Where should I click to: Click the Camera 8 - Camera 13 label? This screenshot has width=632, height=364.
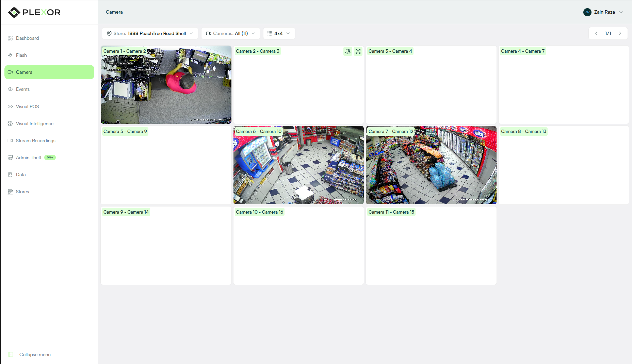(x=523, y=131)
